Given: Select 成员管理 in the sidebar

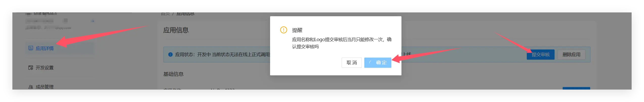Looking at the screenshot, I should (x=60, y=87).
